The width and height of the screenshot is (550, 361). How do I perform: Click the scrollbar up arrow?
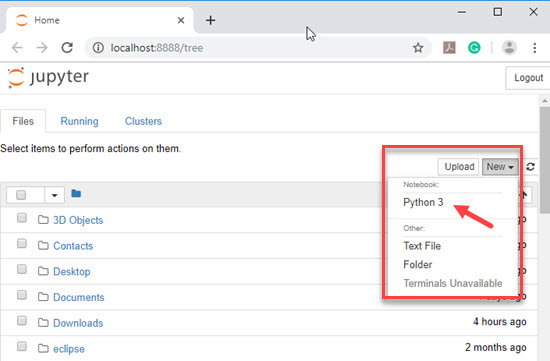(545, 101)
